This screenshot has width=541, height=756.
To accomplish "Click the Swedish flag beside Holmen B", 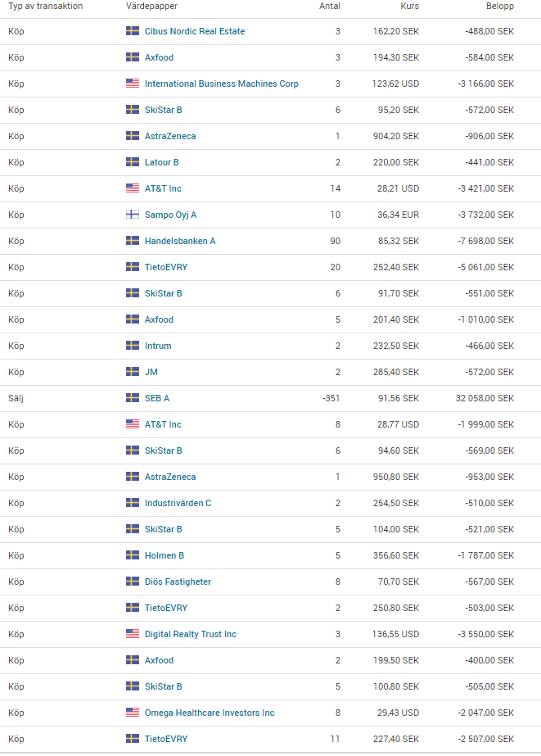I will pyautogui.click(x=133, y=555).
